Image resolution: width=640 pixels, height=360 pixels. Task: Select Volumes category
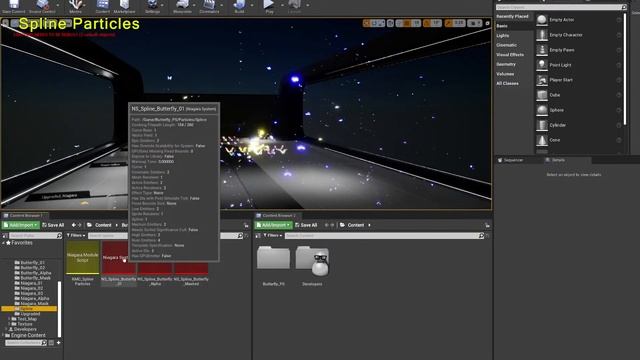505,74
